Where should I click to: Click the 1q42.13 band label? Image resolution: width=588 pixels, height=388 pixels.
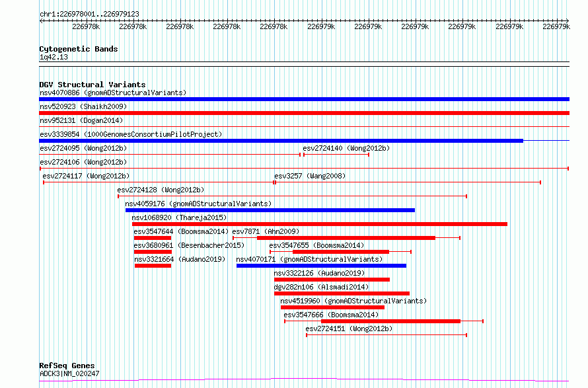[x=54, y=57]
